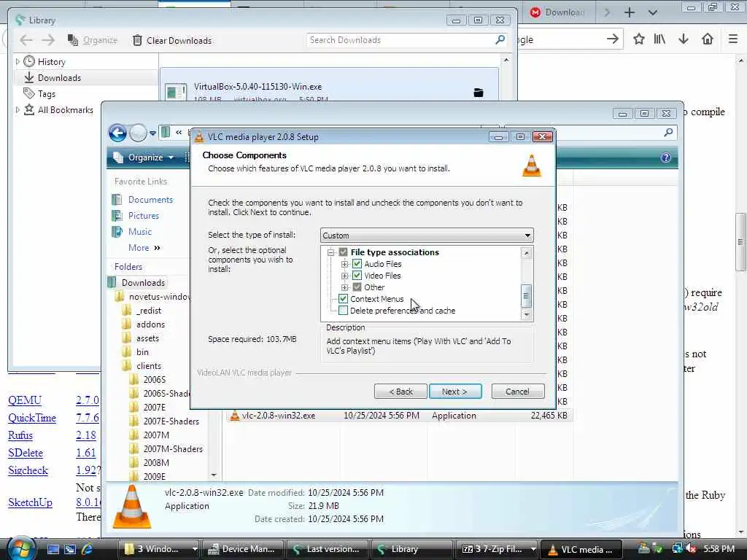Image resolution: width=747 pixels, height=560 pixels.
Task: Cancel the VLC setup
Action: pos(517,392)
